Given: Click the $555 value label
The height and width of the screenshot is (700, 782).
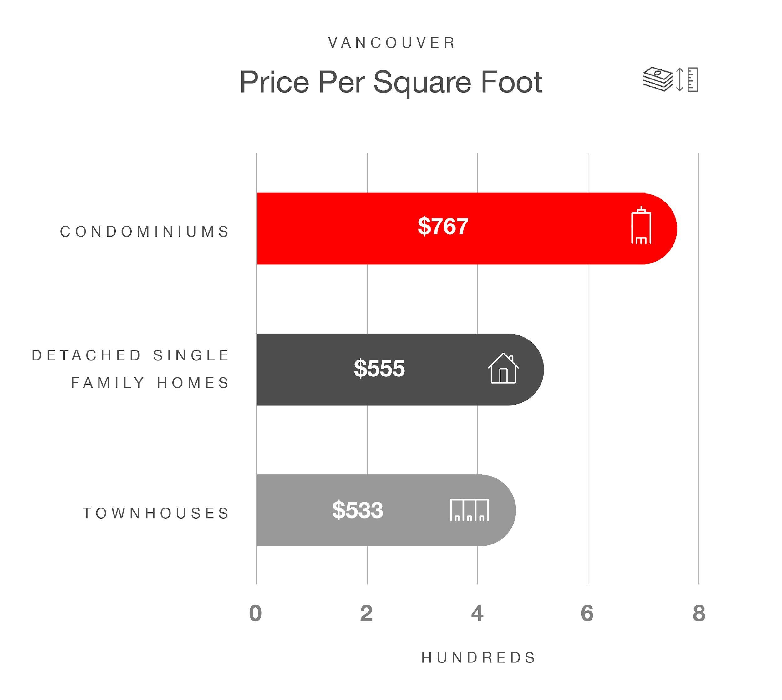Looking at the screenshot, I should click(379, 368).
